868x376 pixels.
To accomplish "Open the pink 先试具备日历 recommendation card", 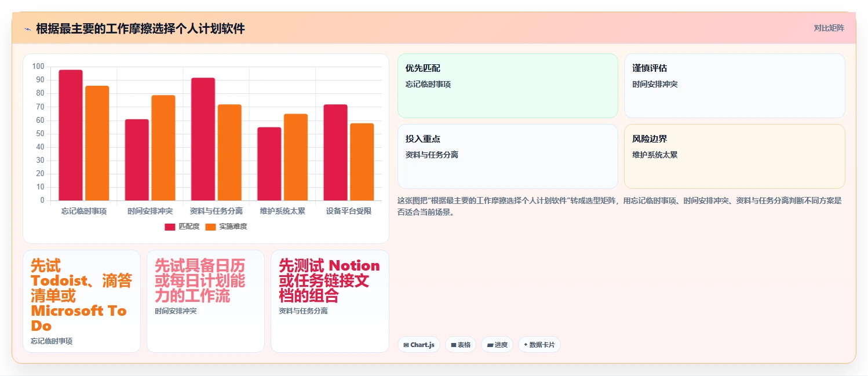I will tap(206, 301).
